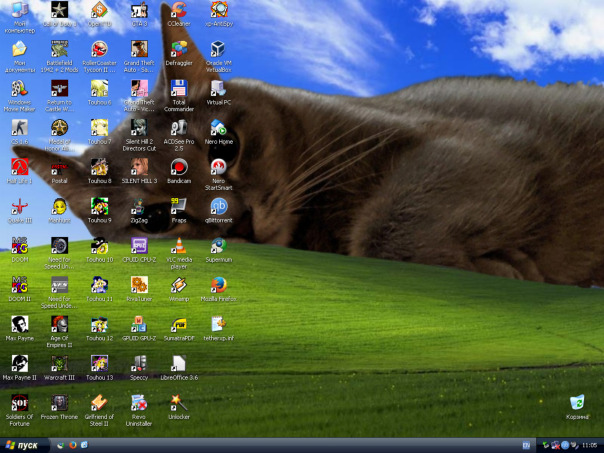Launch Oracle VM VirtualBox icon
This screenshot has height=453, width=604.
(218, 50)
